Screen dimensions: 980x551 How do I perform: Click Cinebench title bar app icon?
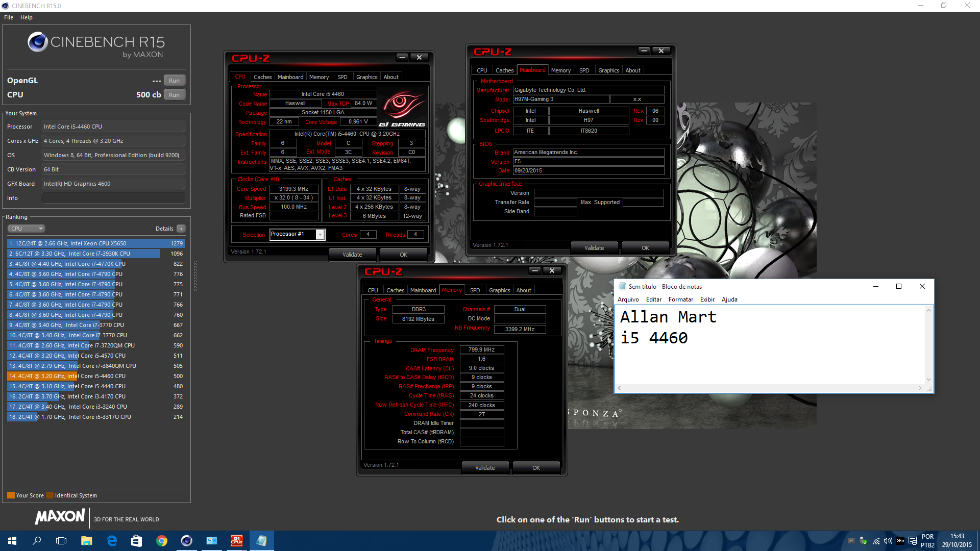[x=5, y=6]
